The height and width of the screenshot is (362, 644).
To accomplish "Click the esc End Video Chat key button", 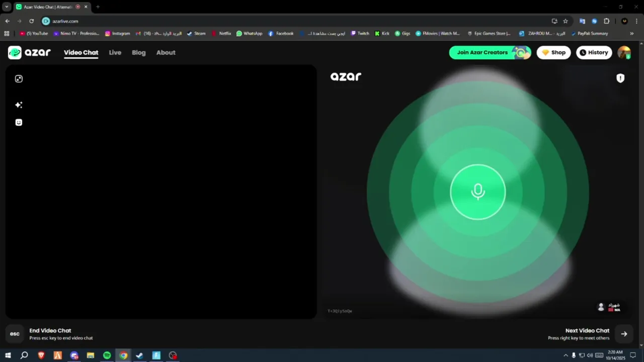I will 15,334.
